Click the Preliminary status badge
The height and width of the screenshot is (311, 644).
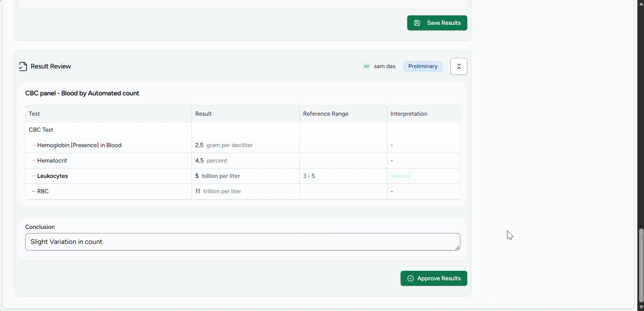pos(423,66)
